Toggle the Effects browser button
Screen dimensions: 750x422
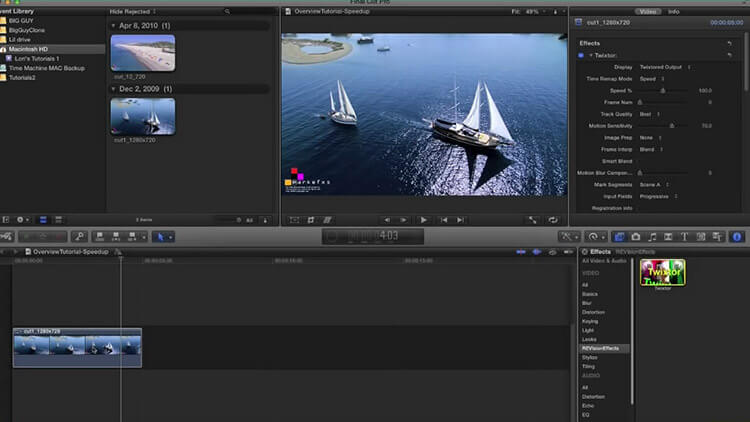(619, 236)
